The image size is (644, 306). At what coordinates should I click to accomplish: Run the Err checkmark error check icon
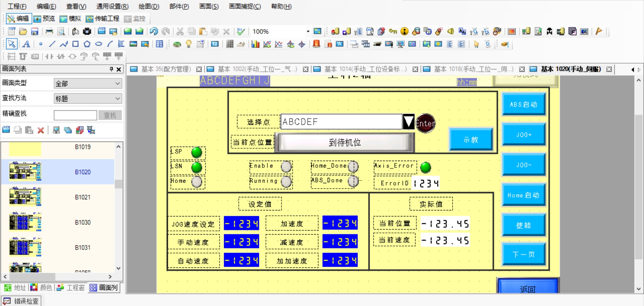pos(240,32)
